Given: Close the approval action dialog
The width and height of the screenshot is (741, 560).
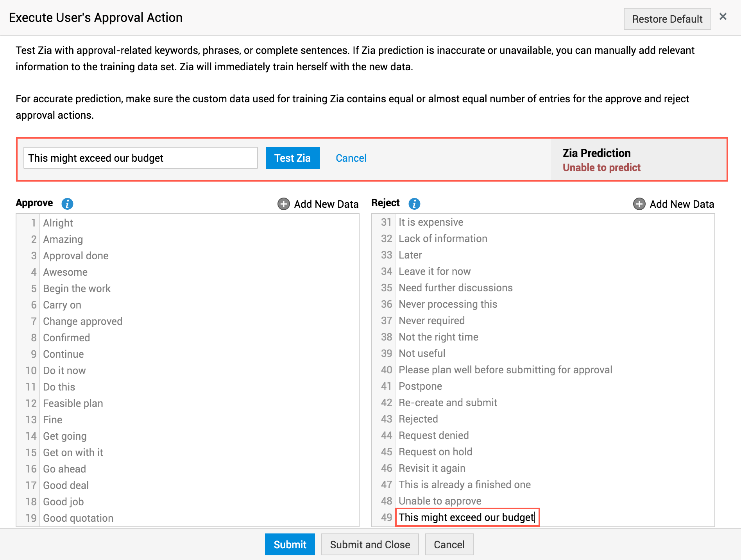Looking at the screenshot, I should point(723,17).
